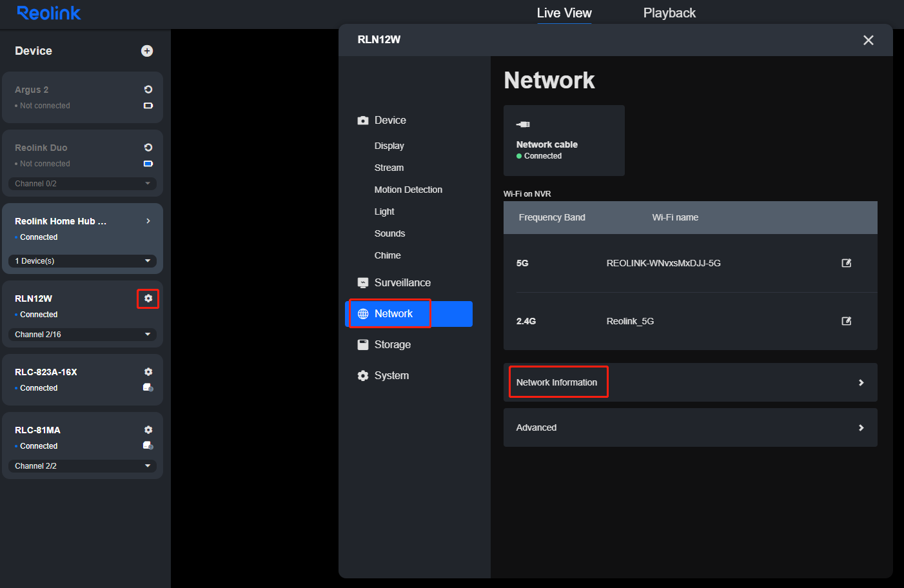
Task: Select Network settings category
Action: (409, 314)
